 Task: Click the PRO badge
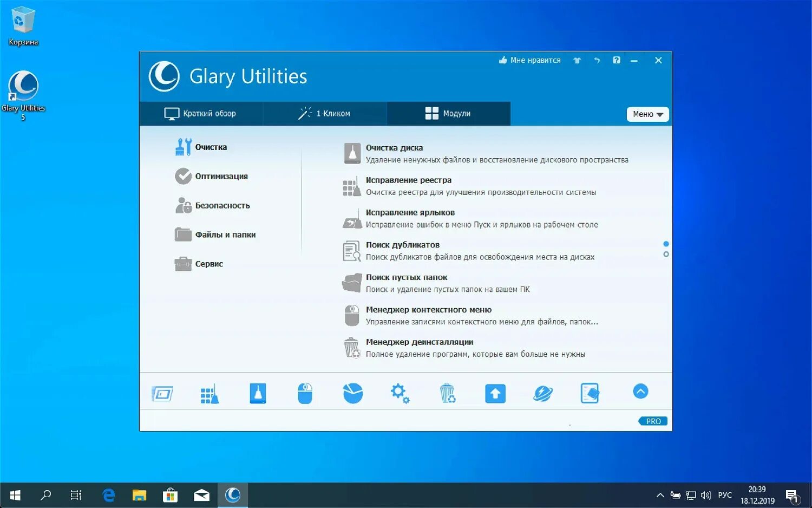pos(653,421)
